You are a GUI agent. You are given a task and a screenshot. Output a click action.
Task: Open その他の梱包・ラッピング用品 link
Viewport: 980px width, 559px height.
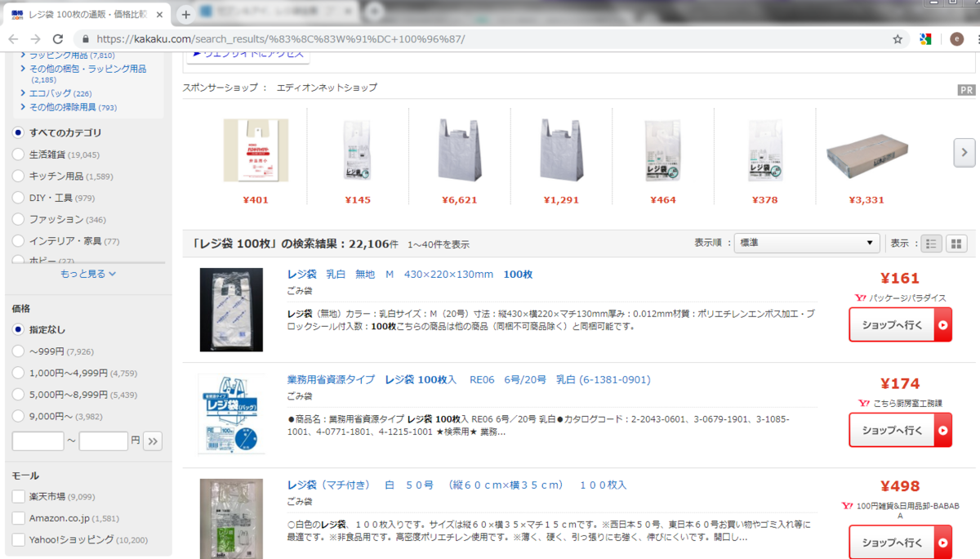[87, 69]
